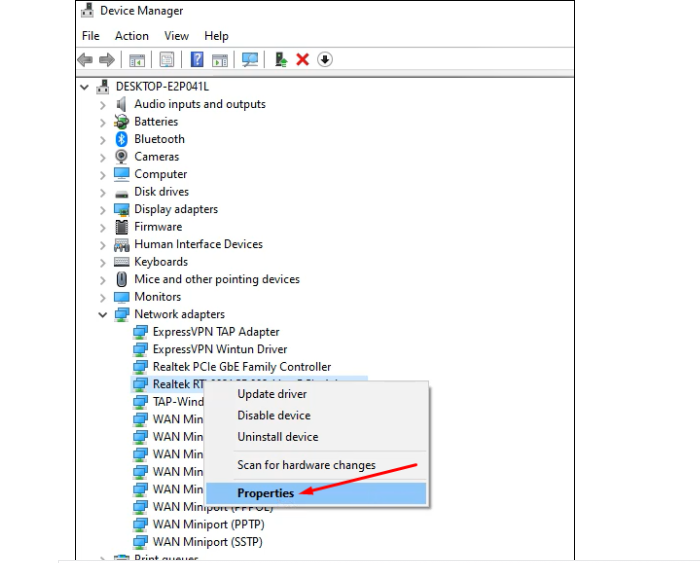This screenshot has width=700, height=563.
Task: Select the Firmware category label
Action: [158, 227]
